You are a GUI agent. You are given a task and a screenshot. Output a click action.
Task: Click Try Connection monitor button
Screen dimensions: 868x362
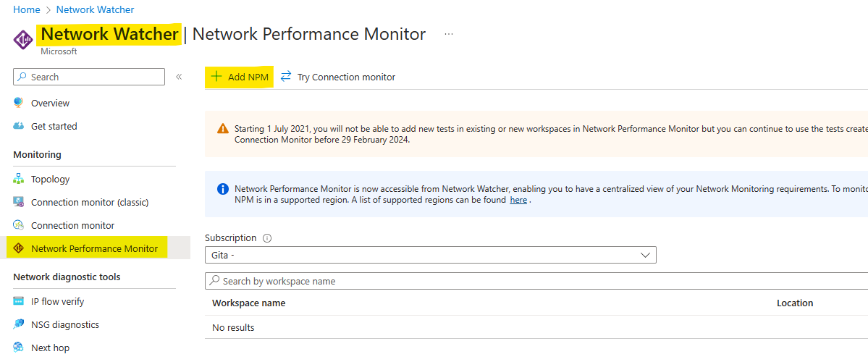click(337, 77)
